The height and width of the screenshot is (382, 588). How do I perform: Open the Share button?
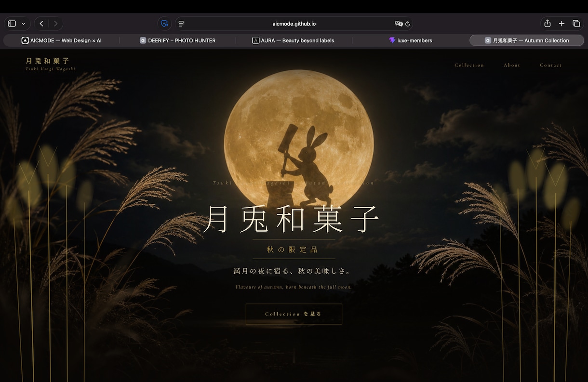click(548, 24)
